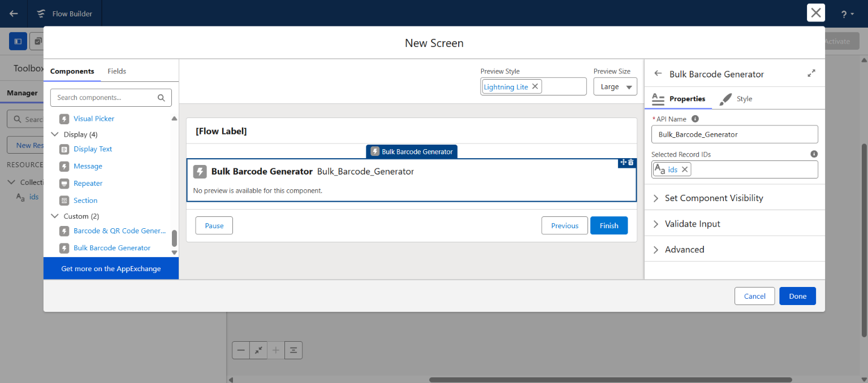The height and width of the screenshot is (383, 868).
Task: Click the Done button
Action: tap(797, 296)
